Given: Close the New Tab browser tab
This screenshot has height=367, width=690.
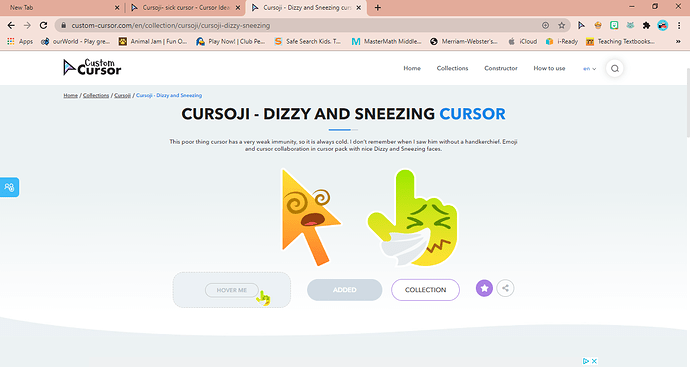Looking at the screenshot, I should click(117, 7).
